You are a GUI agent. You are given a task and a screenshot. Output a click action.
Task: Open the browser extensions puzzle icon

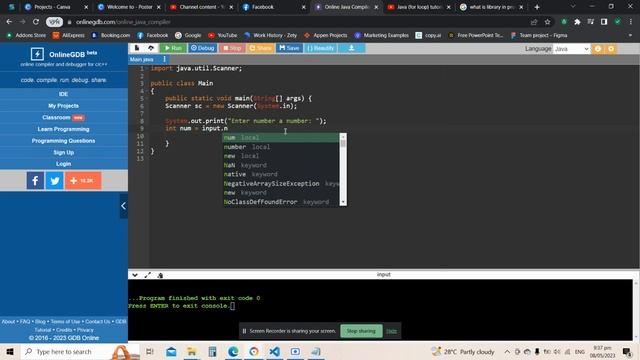pos(577,22)
